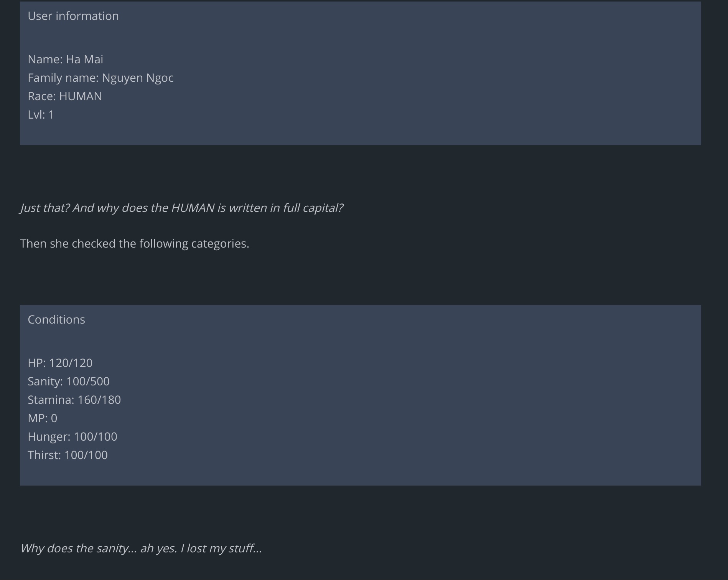Click the sentence starting Then she checked
728x580 pixels.
click(x=135, y=244)
